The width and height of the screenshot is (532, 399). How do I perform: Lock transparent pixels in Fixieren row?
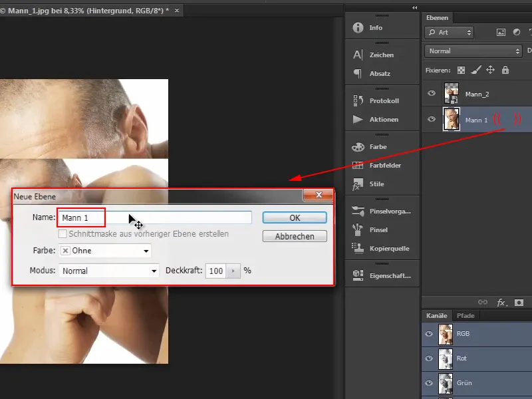(461, 70)
